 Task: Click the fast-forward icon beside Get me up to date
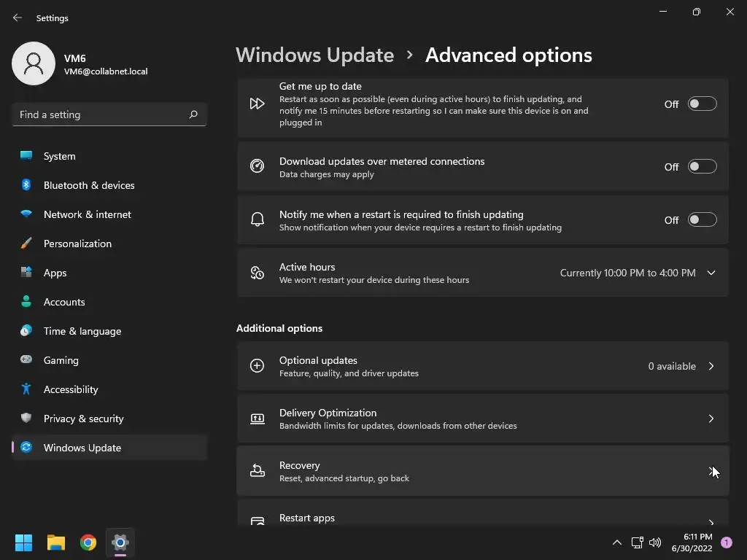258,104
